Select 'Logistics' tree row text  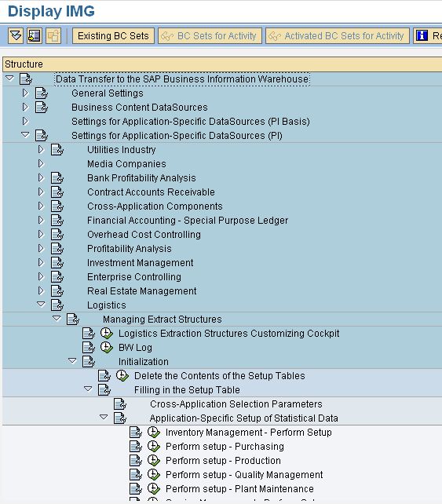(107, 305)
